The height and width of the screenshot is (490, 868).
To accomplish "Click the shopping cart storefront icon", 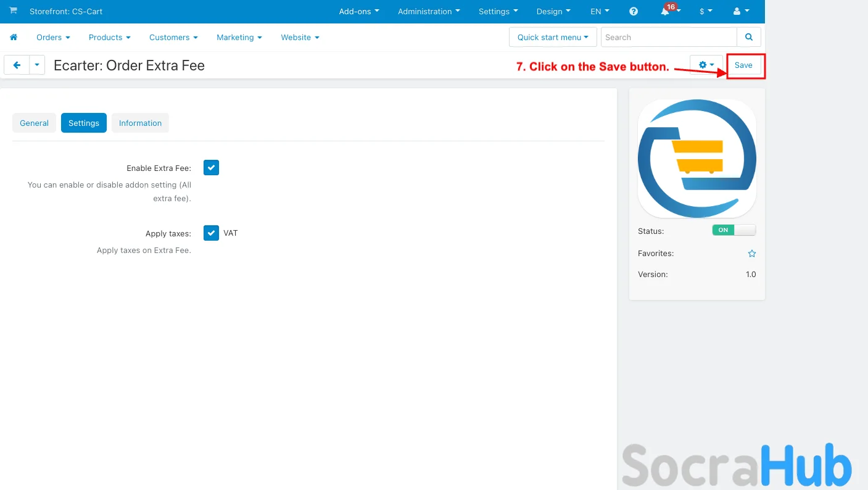I will coord(13,11).
